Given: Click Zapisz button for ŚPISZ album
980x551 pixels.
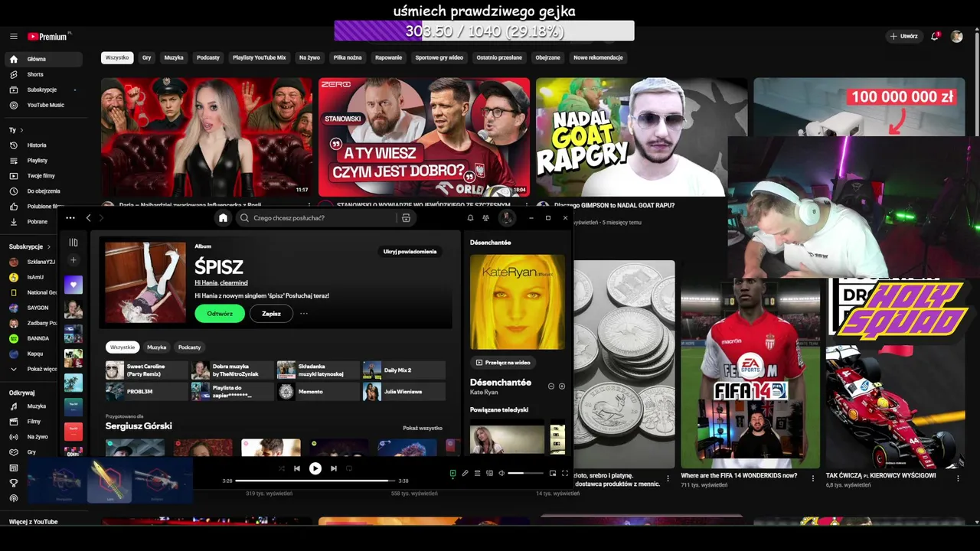Looking at the screenshot, I should pyautogui.click(x=271, y=313).
